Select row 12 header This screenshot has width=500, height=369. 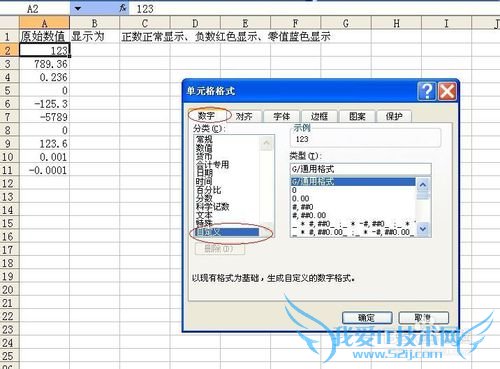tap(9, 183)
